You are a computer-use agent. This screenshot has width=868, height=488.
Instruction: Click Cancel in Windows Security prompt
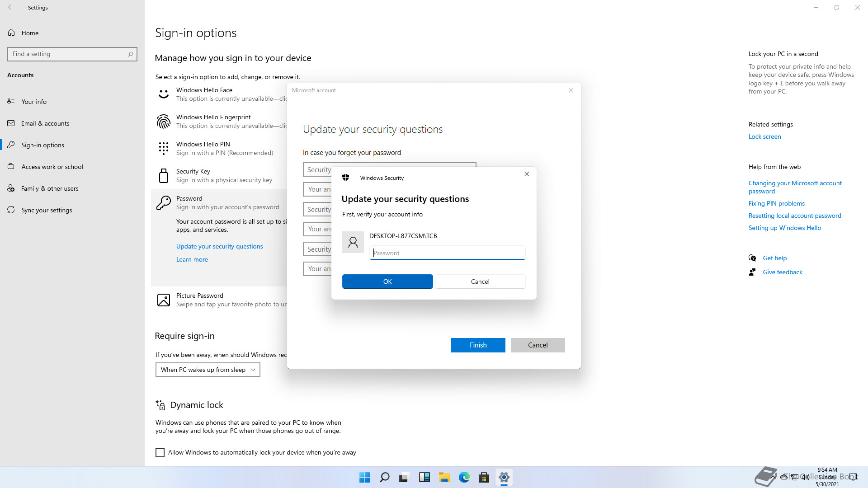tap(480, 282)
